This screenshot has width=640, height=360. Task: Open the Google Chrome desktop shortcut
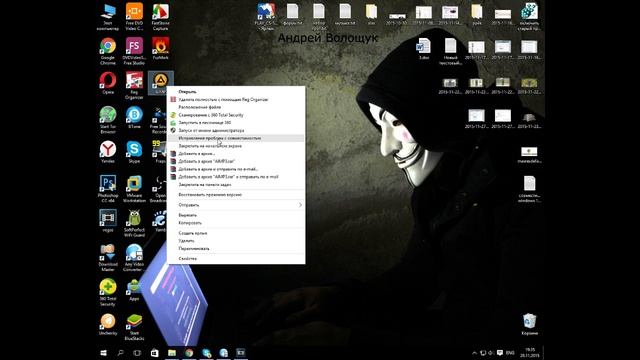108,51
